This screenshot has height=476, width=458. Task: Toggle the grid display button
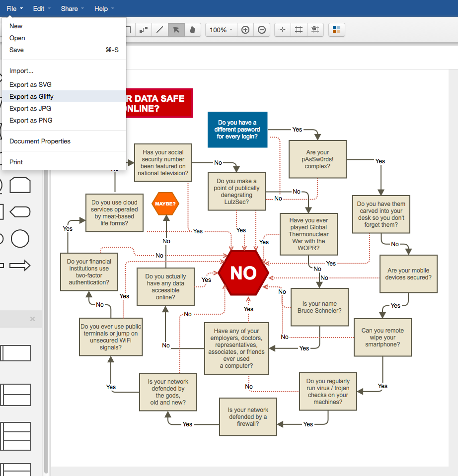click(x=299, y=30)
